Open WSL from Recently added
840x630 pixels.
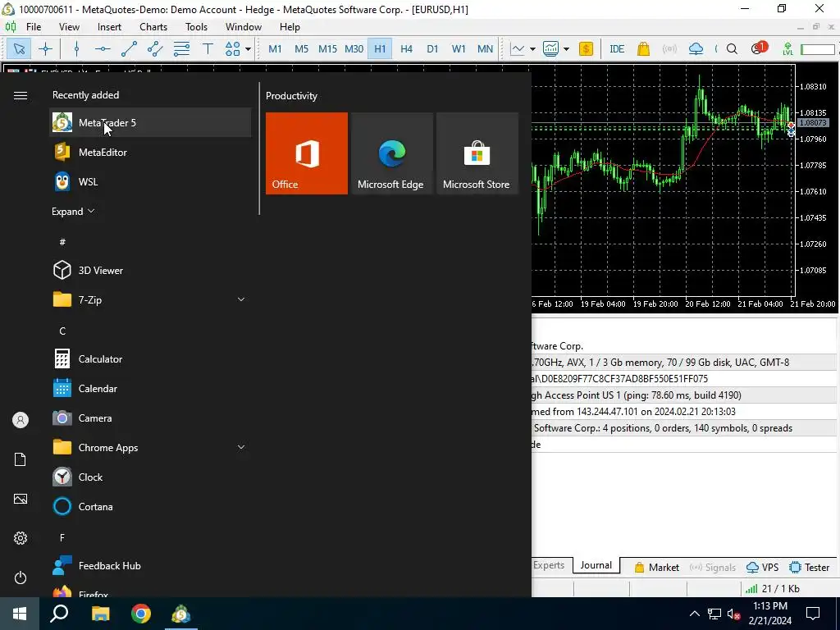(151, 181)
